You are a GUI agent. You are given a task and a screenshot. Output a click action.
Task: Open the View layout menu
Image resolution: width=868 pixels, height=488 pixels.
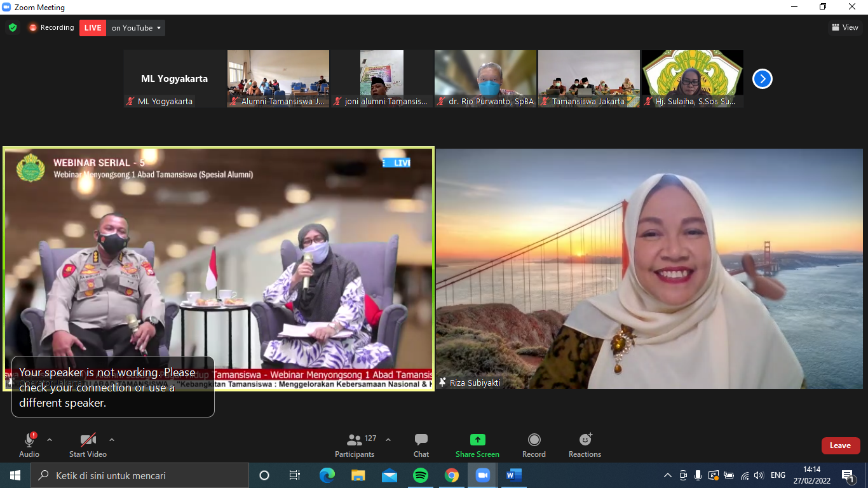tap(844, 27)
